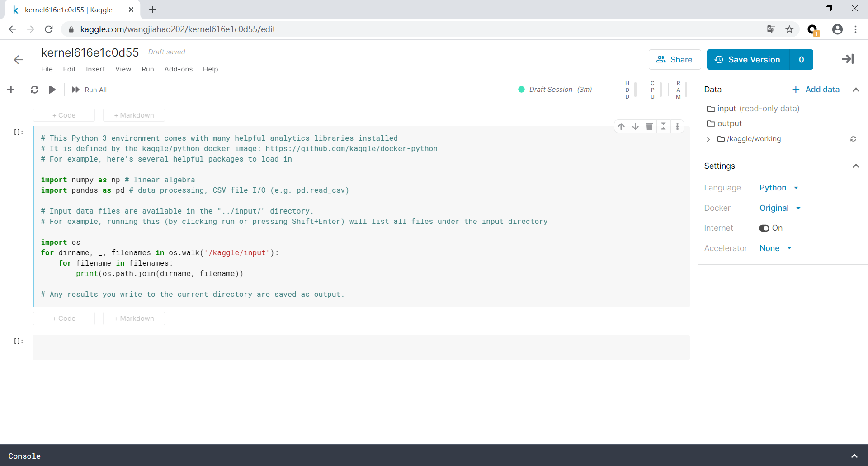Open the View menu

(123, 69)
